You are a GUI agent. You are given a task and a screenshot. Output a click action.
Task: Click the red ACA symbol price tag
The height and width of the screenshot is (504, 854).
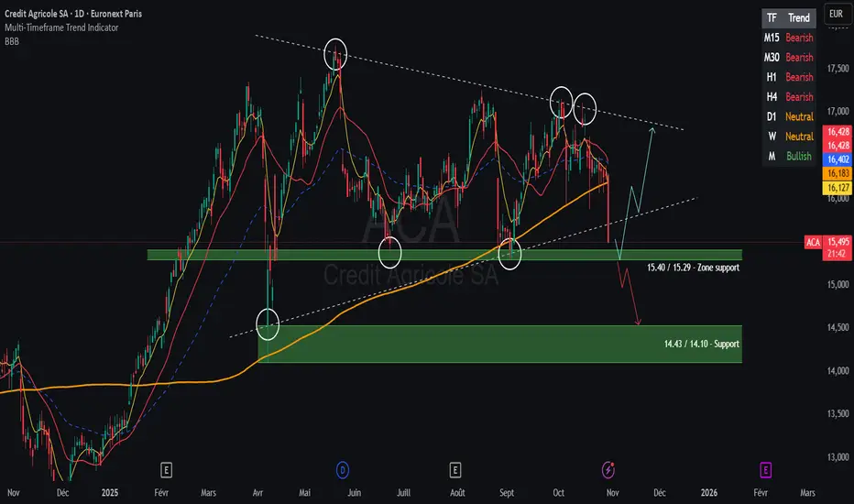813,243
